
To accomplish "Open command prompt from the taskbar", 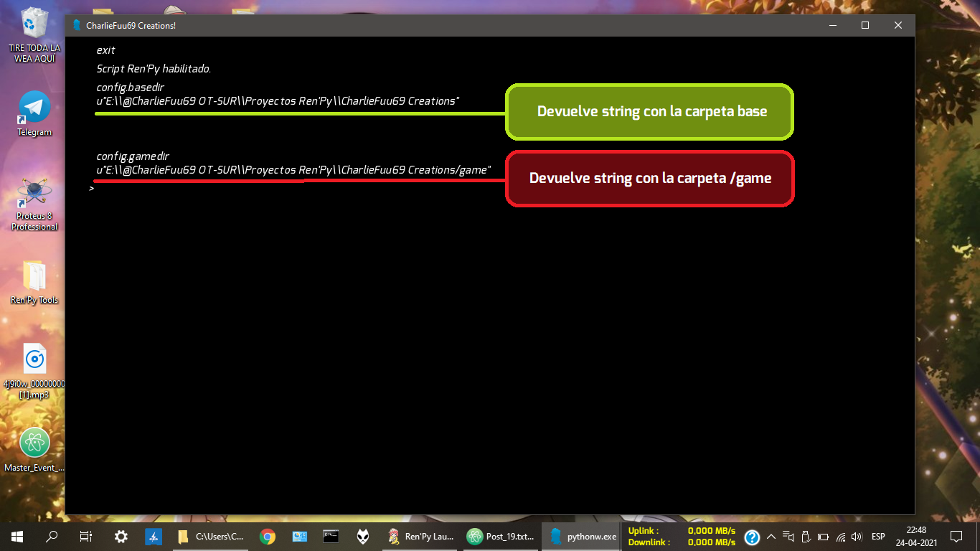I will click(331, 536).
